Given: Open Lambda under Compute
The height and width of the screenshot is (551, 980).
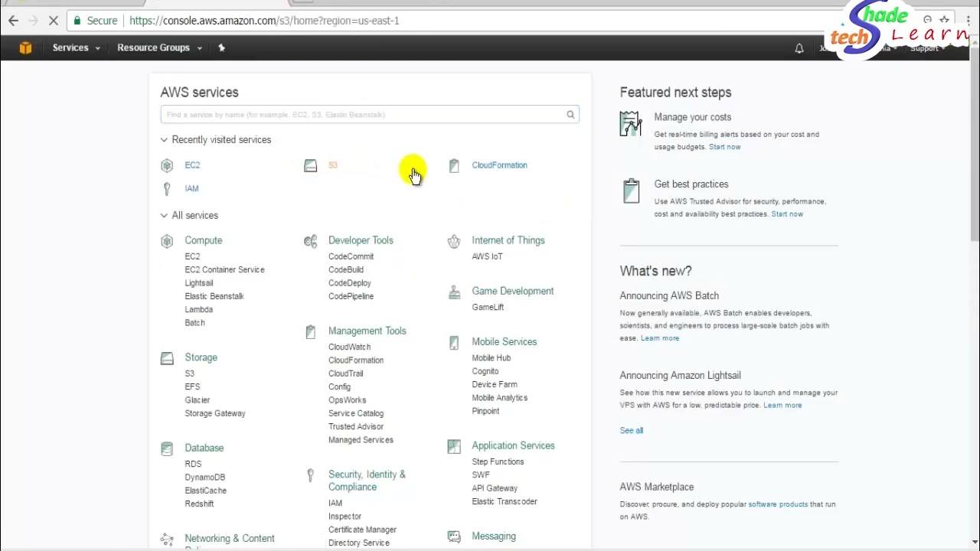Looking at the screenshot, I should coord(198,309).
